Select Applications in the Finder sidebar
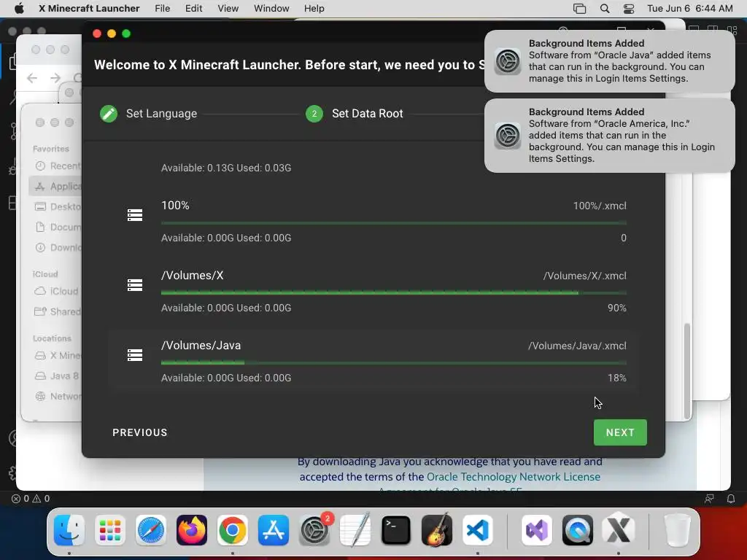This screenshot has height=560, width=747. pos(55,186)
